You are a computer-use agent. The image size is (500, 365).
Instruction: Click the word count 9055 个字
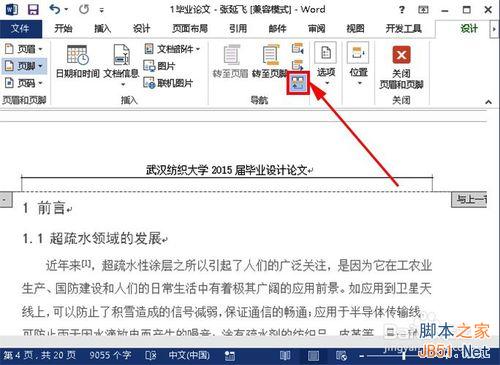point(110,355)
